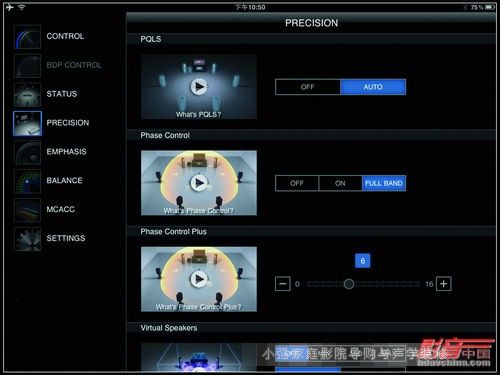
Task: Open the Virtual Speakers preview thumbnail
Action: [x=199, y=357]
